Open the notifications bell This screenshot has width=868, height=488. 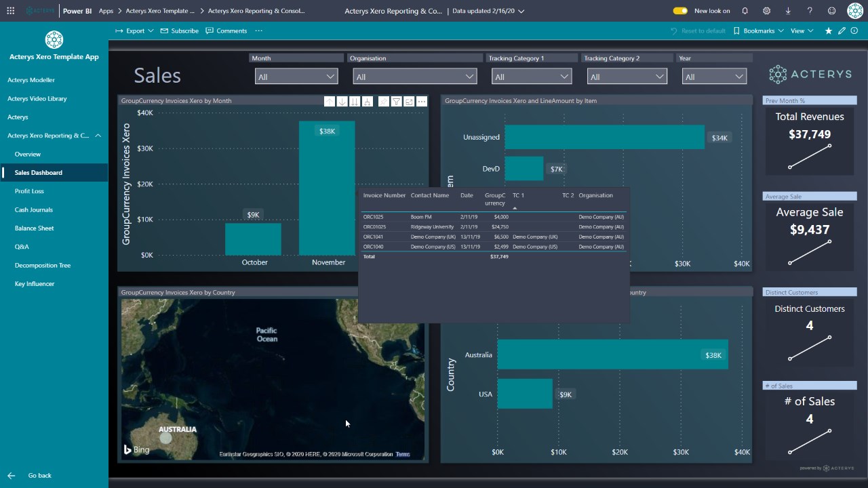745,11
